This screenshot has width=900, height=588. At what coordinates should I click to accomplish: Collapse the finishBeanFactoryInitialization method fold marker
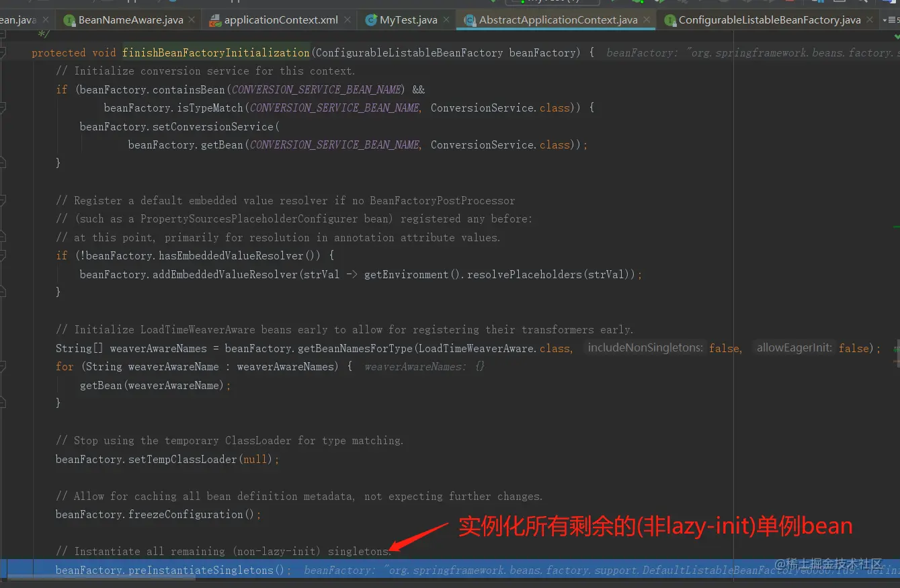pos(2,52)
